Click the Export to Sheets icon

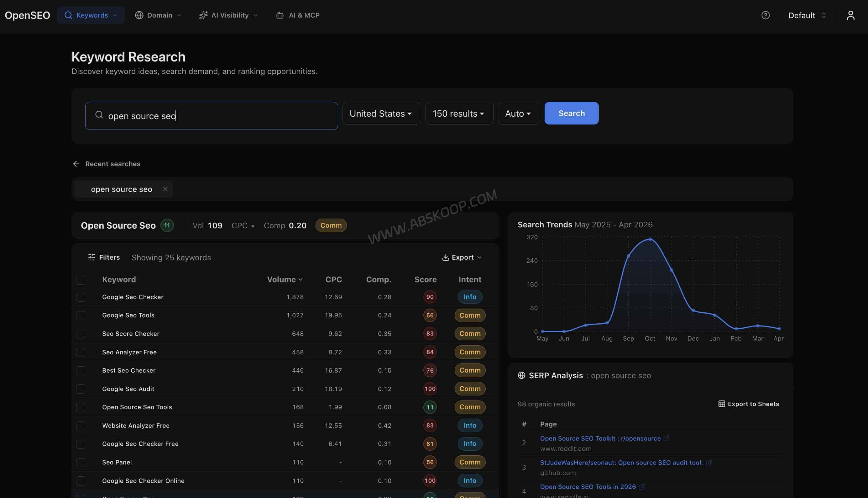(721, 404)
